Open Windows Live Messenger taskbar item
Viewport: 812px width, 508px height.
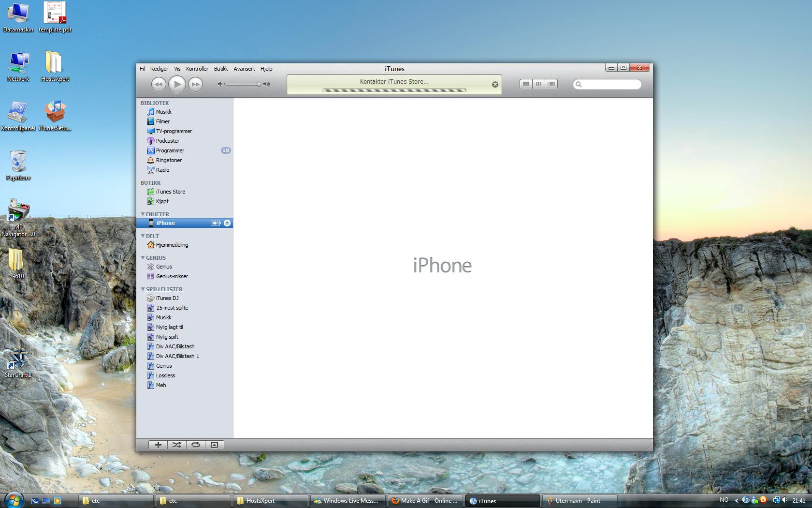348,501
